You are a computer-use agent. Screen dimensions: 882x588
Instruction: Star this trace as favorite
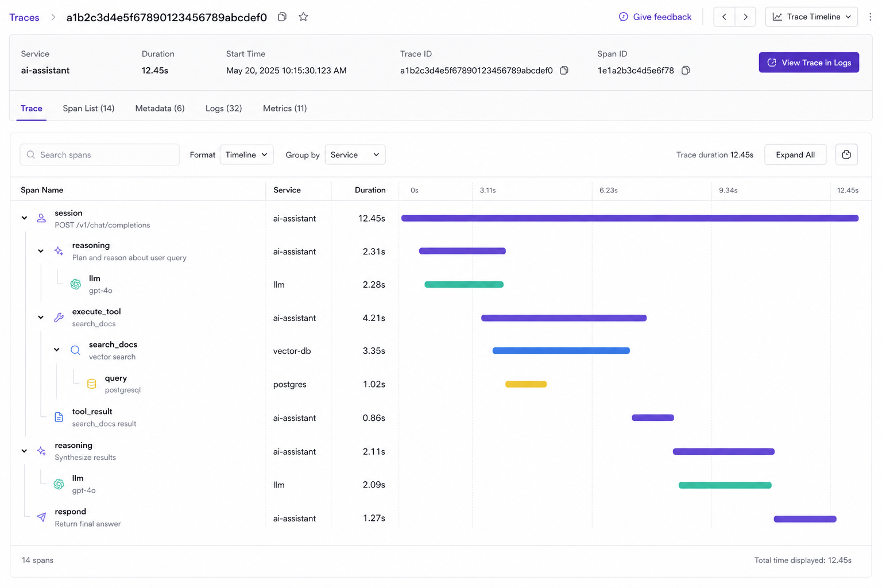point(303,17)
